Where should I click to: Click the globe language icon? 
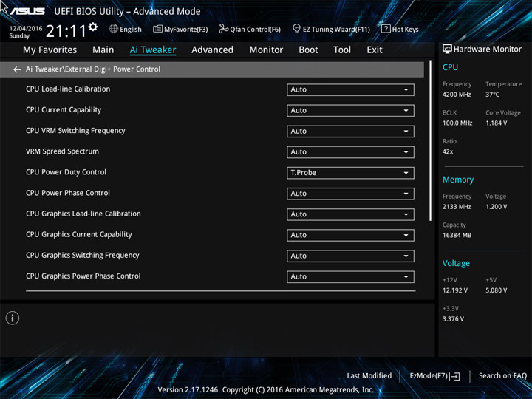coord(114,29)
